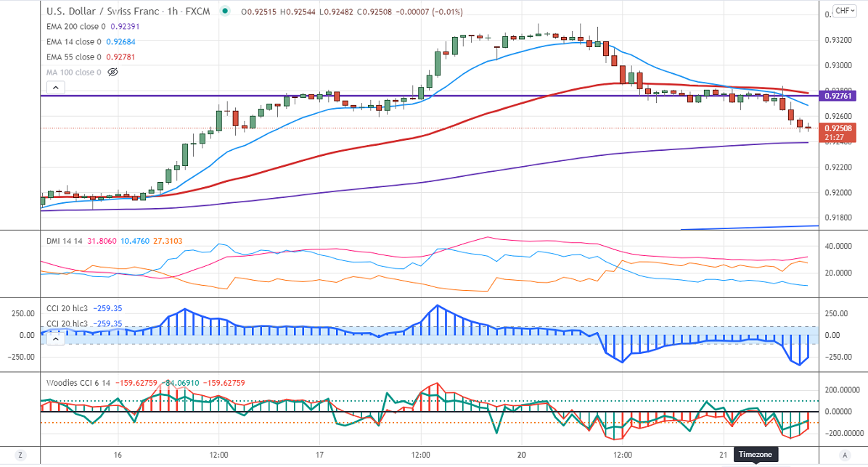868x467 pixels.
Task: Click the high price H0.92544 in header
Action: tap(298, 12)
